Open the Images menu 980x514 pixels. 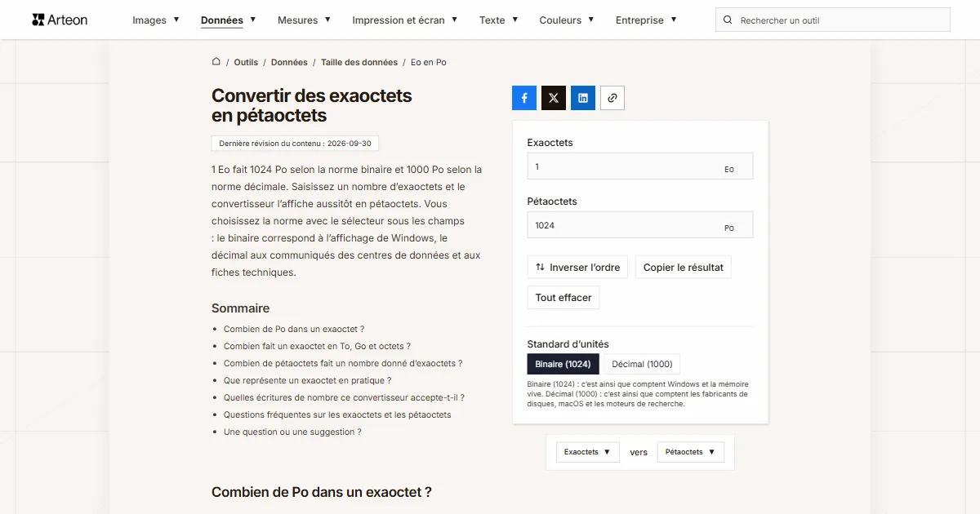pos(156,20)
